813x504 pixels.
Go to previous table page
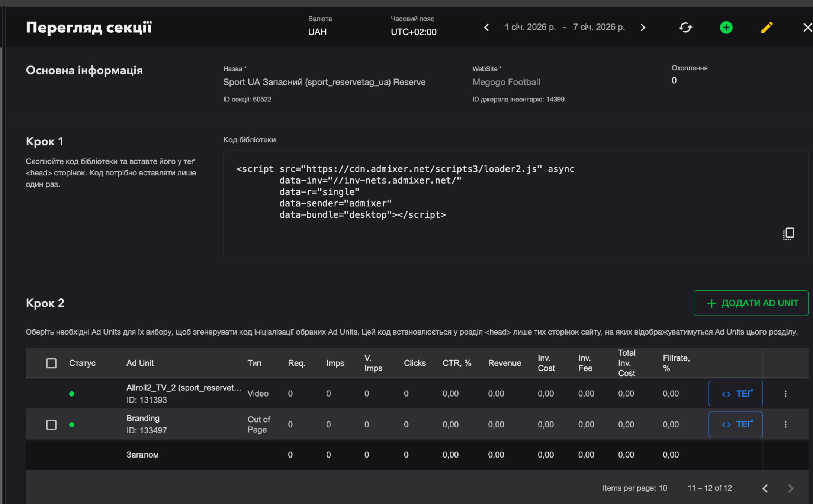[x=765, y=488]
